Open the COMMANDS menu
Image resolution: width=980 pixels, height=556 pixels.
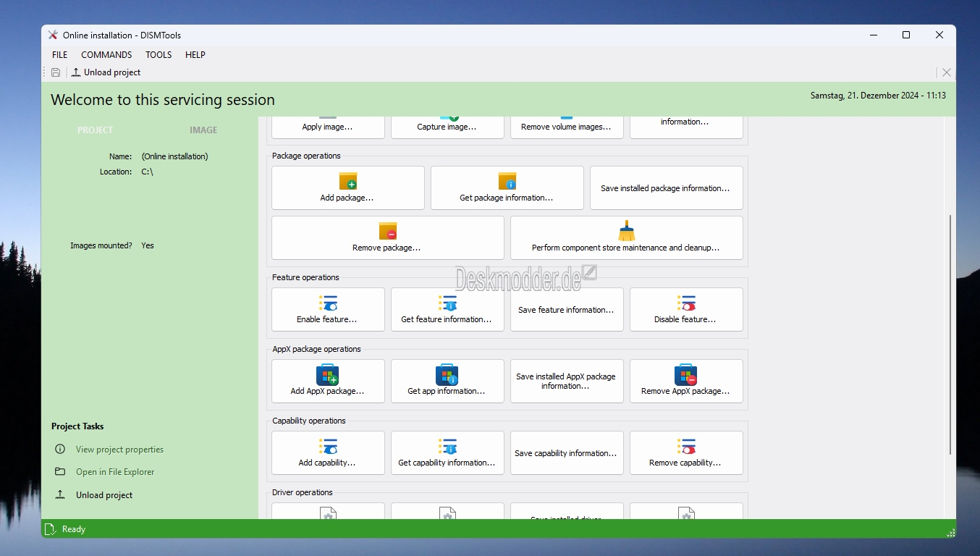[106, 54]
